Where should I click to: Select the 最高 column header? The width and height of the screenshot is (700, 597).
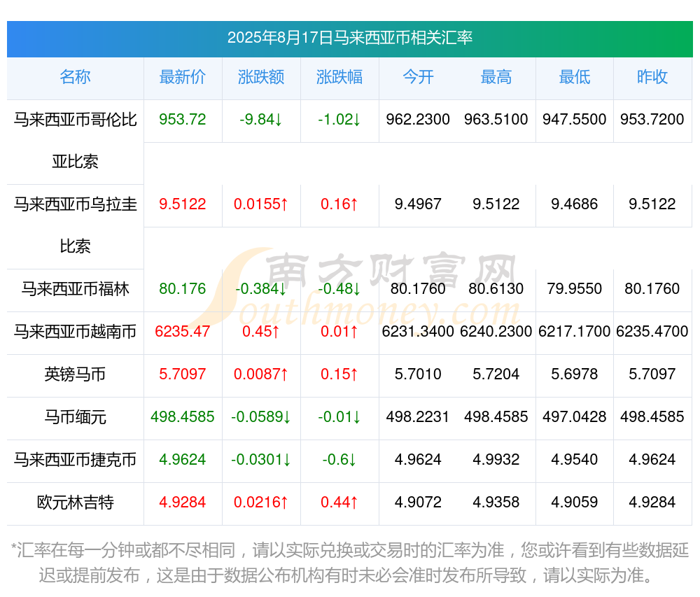click(496, 77)
